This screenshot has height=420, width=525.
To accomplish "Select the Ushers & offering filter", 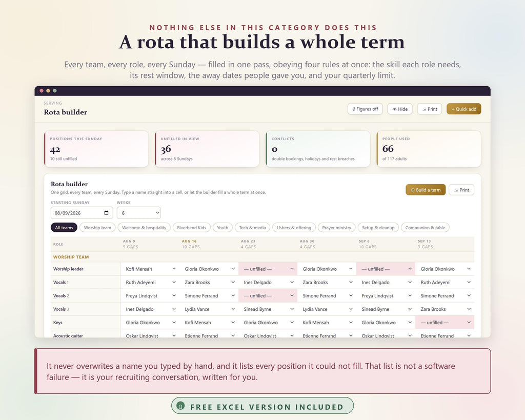I will pyautogui.click(x=294, y=228).
